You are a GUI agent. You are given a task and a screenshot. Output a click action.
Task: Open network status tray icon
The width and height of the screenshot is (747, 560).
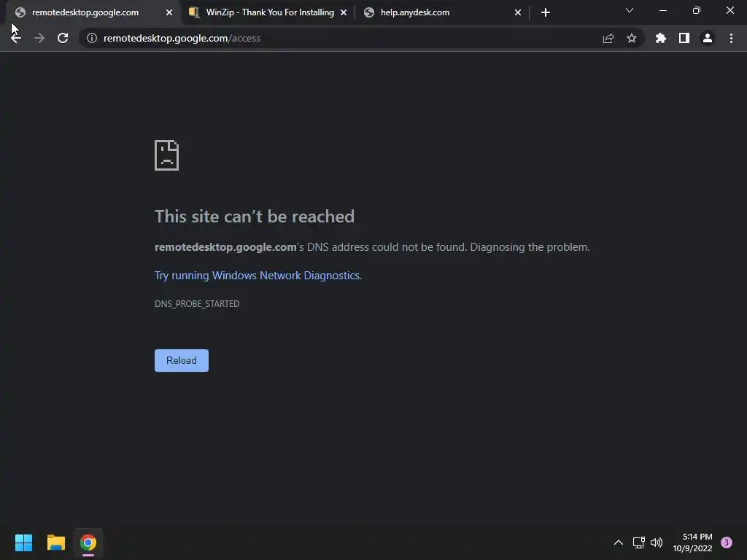pos(639,542)
